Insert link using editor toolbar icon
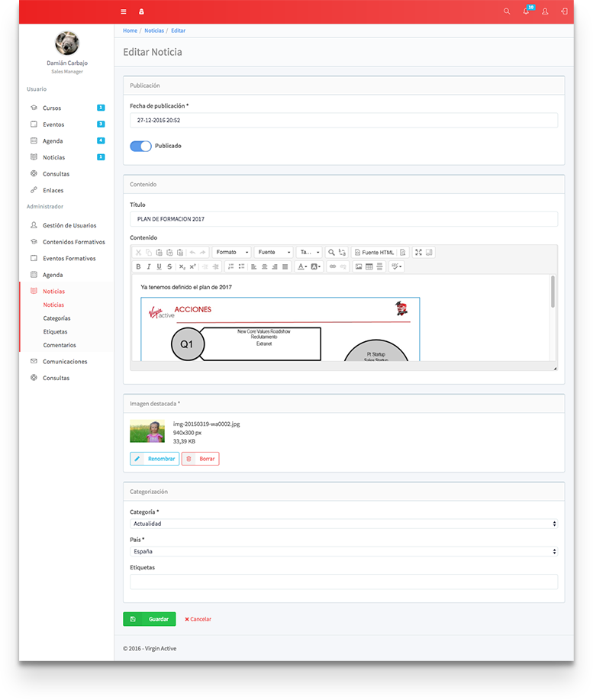Screen dimensions: 593x700 333,266
